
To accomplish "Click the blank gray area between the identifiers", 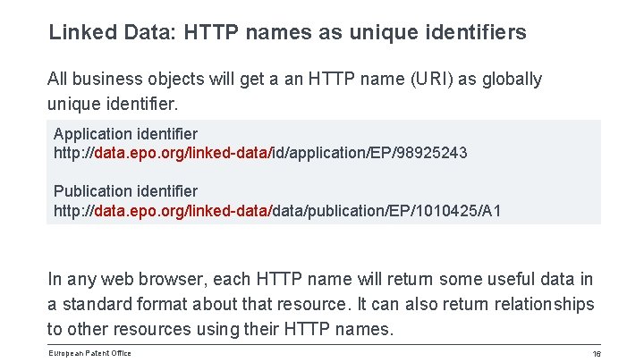I will pyautogui.click(x=322, y=173).
